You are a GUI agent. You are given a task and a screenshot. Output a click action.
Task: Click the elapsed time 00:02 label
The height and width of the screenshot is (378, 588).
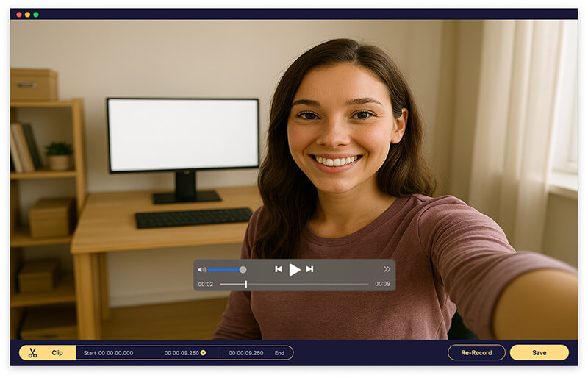[x=205, y=284]
